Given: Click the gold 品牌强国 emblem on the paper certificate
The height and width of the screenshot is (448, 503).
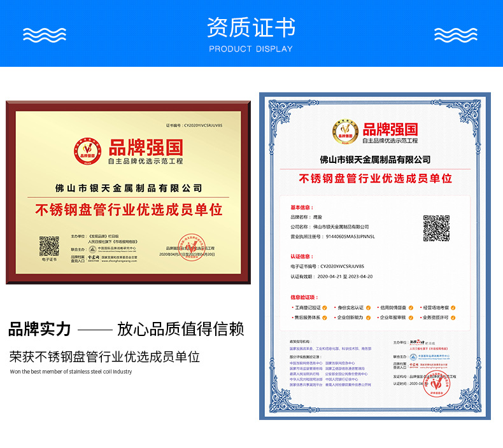Looking at the screenshot, I should [x=344, y=130].
